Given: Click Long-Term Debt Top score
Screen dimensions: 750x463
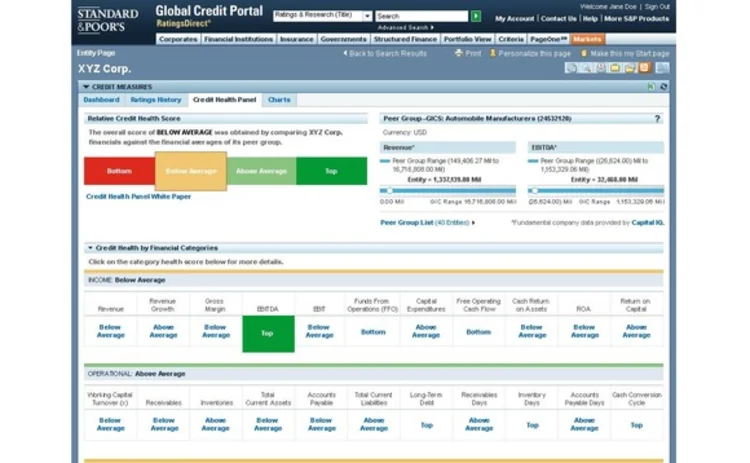Looking at the screenshot, I should click(427, 425).
